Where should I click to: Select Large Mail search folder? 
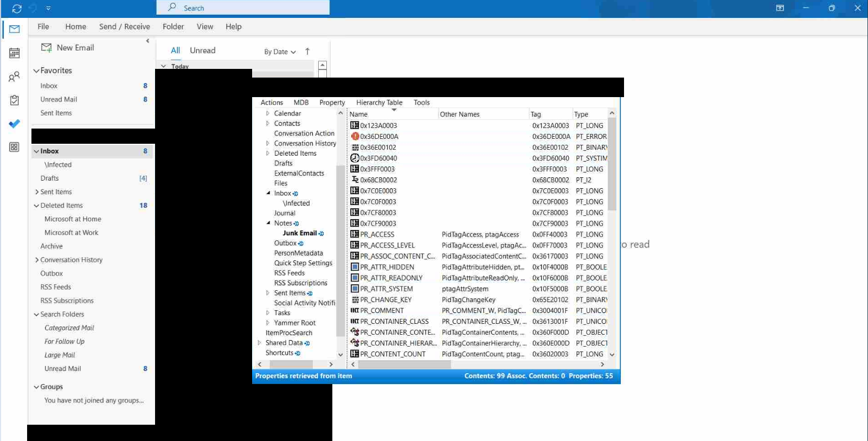[60, 355]
